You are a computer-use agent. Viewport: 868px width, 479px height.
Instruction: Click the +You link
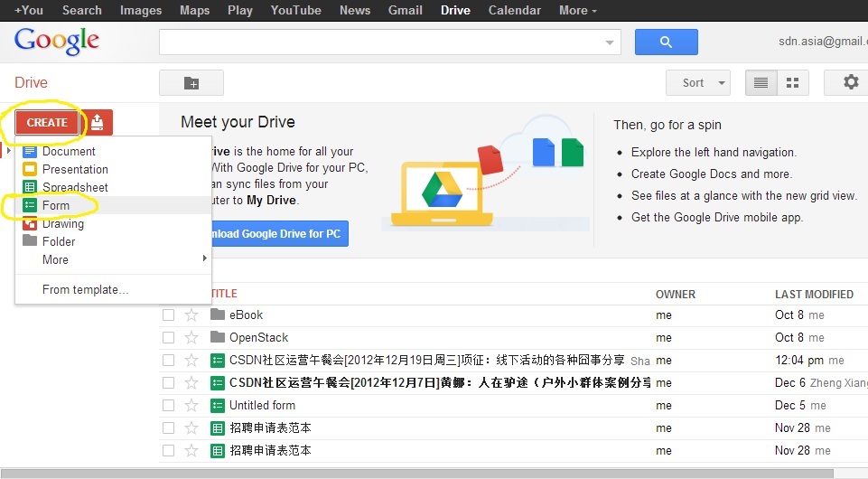point(28,11)
